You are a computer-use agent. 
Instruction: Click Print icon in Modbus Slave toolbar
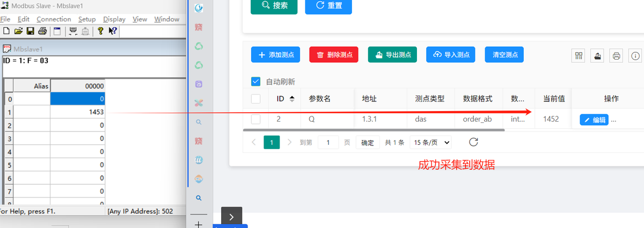coord(42,31)
